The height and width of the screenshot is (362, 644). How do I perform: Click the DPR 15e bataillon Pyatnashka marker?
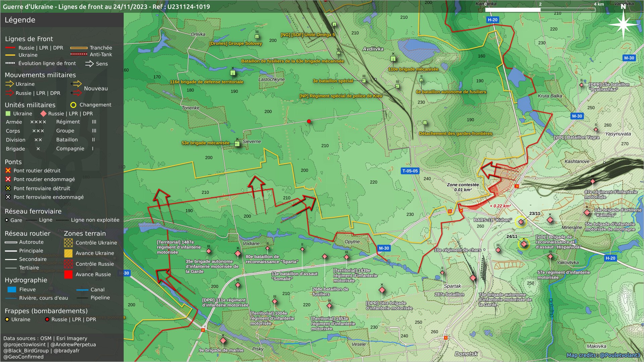pyautogui.click(x=581, y=85)
